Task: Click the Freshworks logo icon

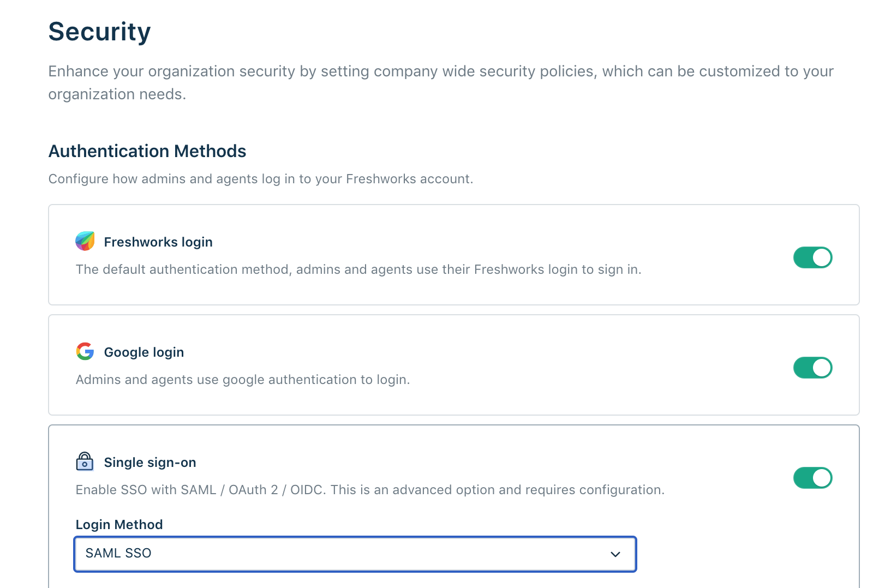Action: coord(85,241)
